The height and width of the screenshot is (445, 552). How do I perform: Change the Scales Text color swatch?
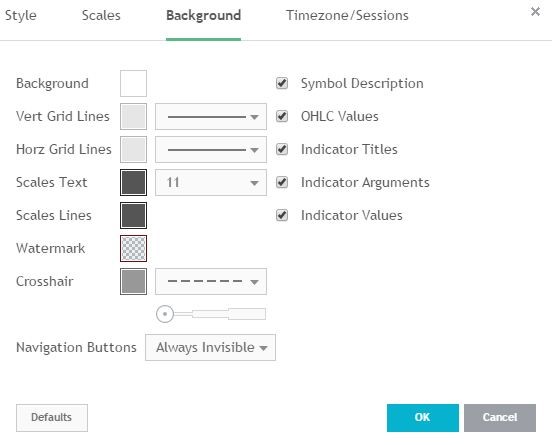tap(133, 182)
